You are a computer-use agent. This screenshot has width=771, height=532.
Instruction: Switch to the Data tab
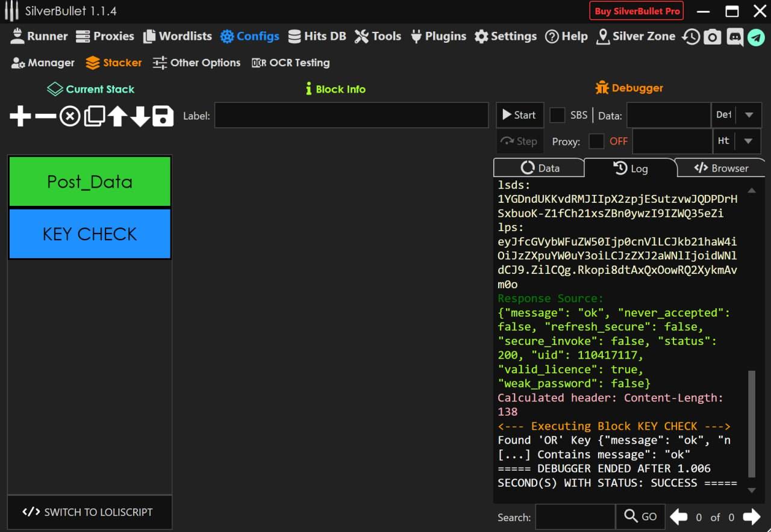click(540, 168)
